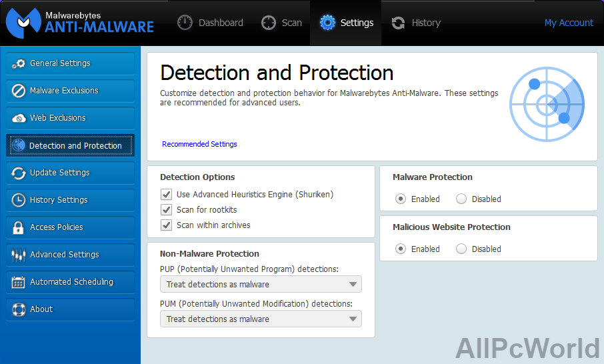Image resolution: width=604 pixels, height=364 pixels.
Task: Click the Malicious Website Protection heading
Action: tap(451, 227)
